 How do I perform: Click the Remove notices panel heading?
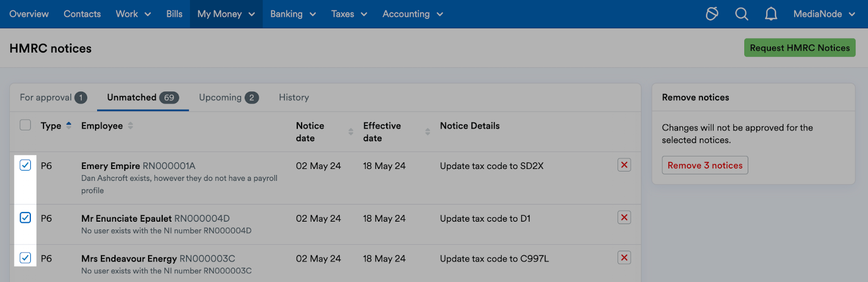695,97
